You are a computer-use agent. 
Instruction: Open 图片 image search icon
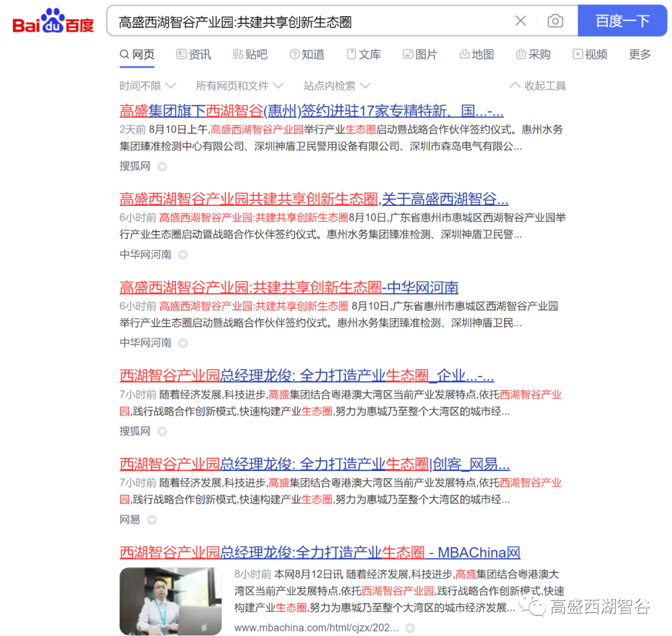point(420,55)
